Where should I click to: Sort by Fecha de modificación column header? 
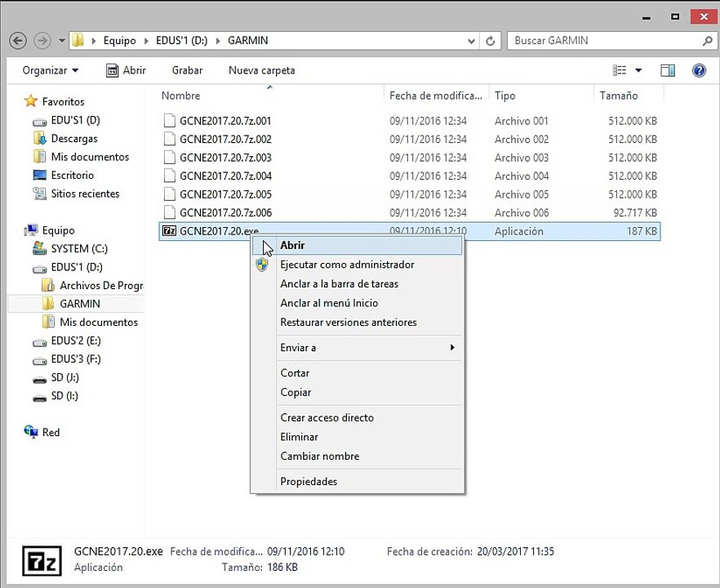436,96
